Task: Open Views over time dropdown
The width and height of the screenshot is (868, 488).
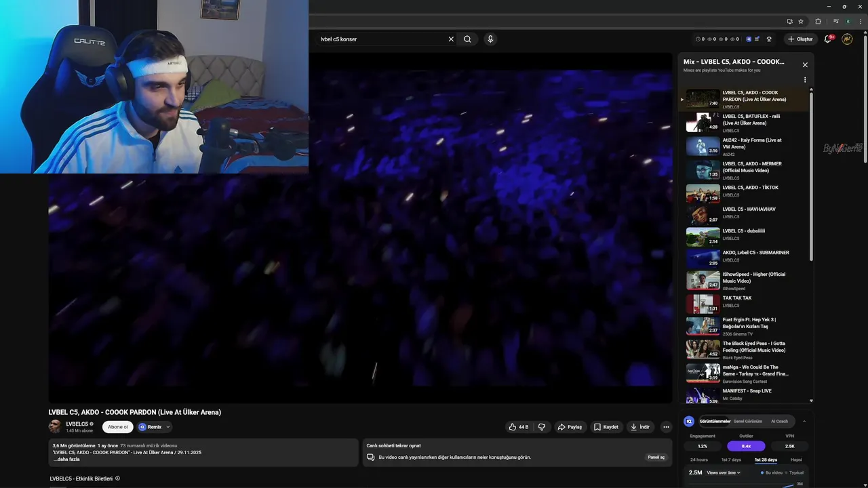Action: point(724,472)
